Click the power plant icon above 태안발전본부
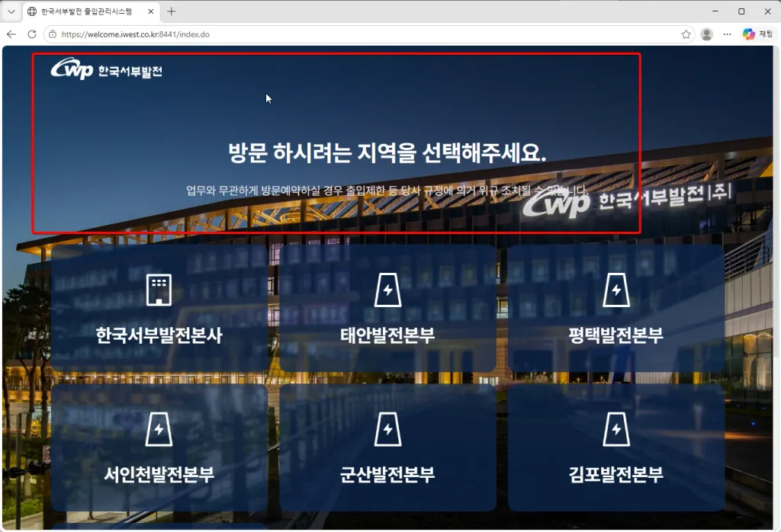Viewport: 781px width, 532px height. click(387, 290)
